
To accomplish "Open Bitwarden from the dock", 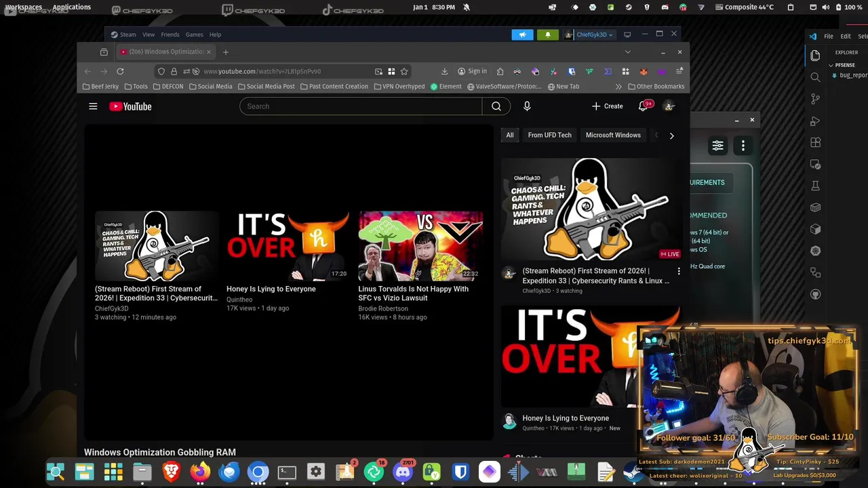I will point(460,471).
